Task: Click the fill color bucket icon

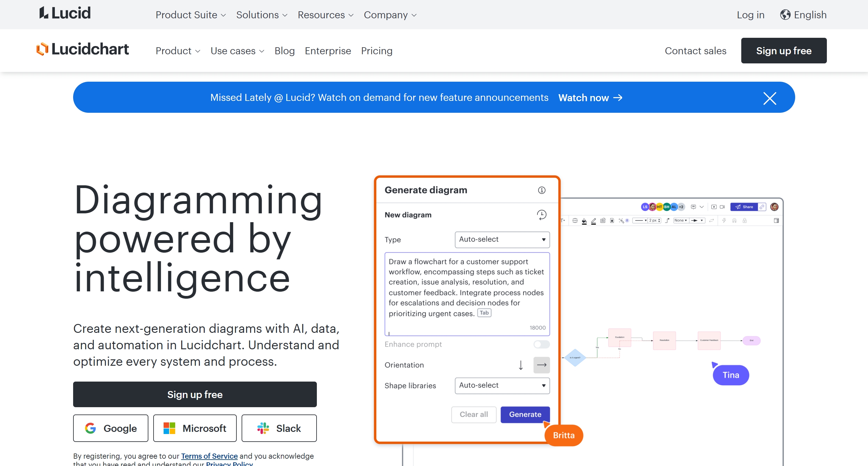Action: [584, 221]
